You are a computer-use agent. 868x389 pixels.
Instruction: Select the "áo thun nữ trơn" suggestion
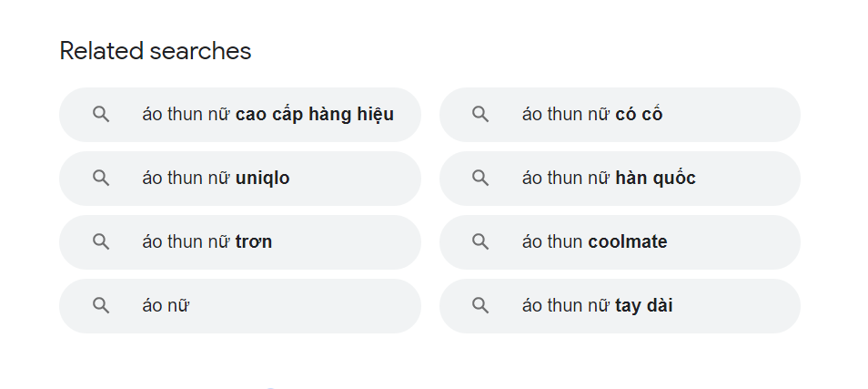[207, 242]
